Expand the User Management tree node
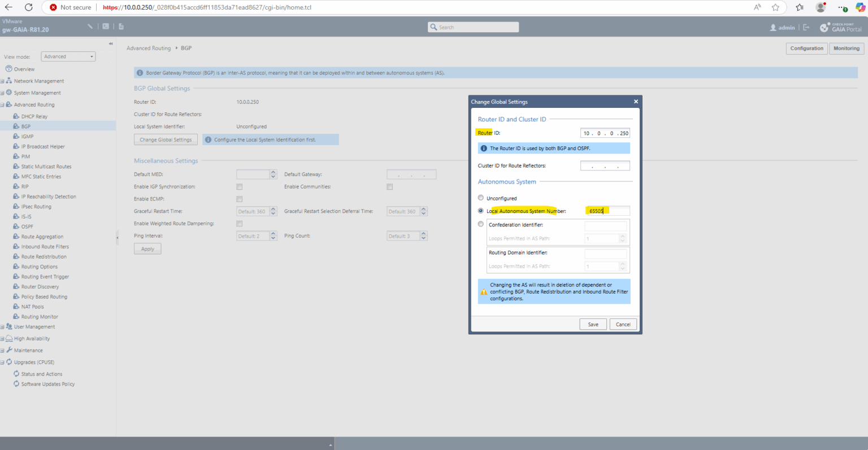 pos(2,327)
